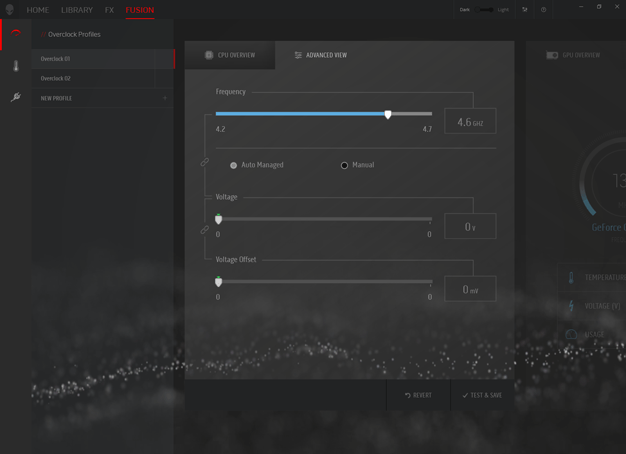This screenshot has width=626, height=454.
Task: Click the 4.6 GHz frequency value box
Action: click(470, 121)
